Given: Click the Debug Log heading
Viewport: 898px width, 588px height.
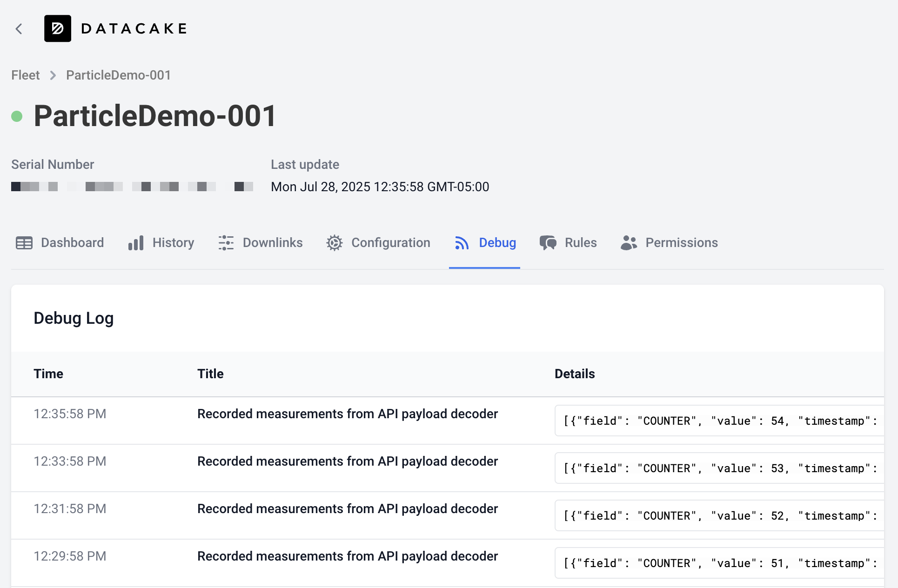Looking at the screenshot, I should 74,318.
